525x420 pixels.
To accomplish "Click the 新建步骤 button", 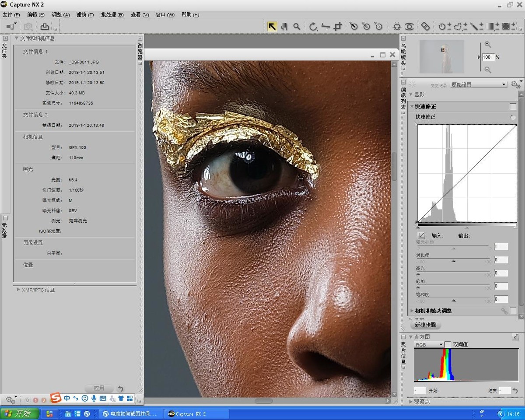I will 426,325.
